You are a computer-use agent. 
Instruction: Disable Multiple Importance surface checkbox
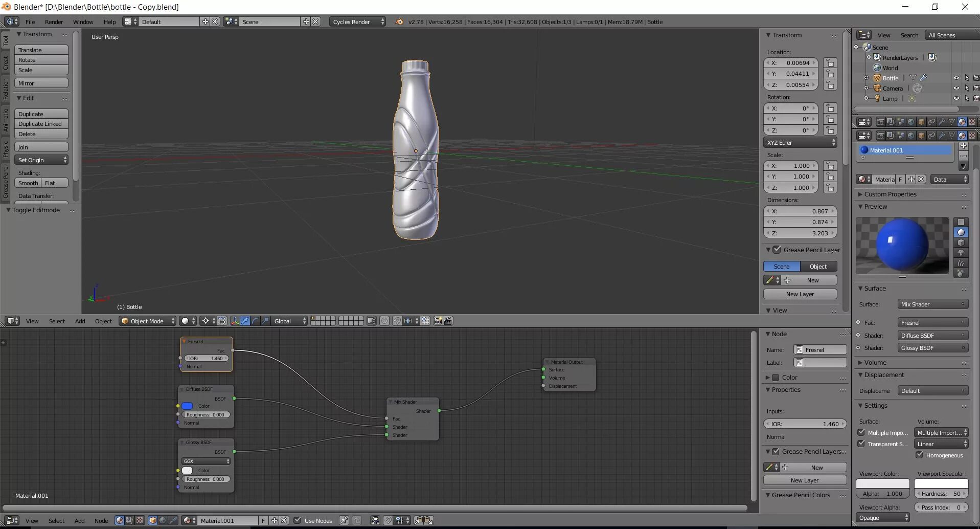(x=861, y=432)
